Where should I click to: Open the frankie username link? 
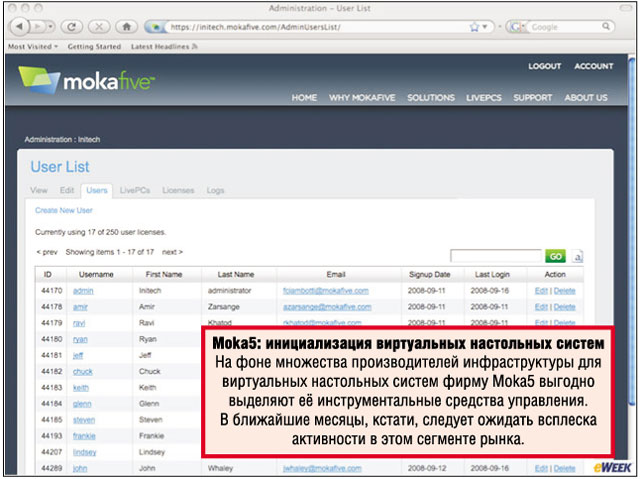(x=84, y=436)
